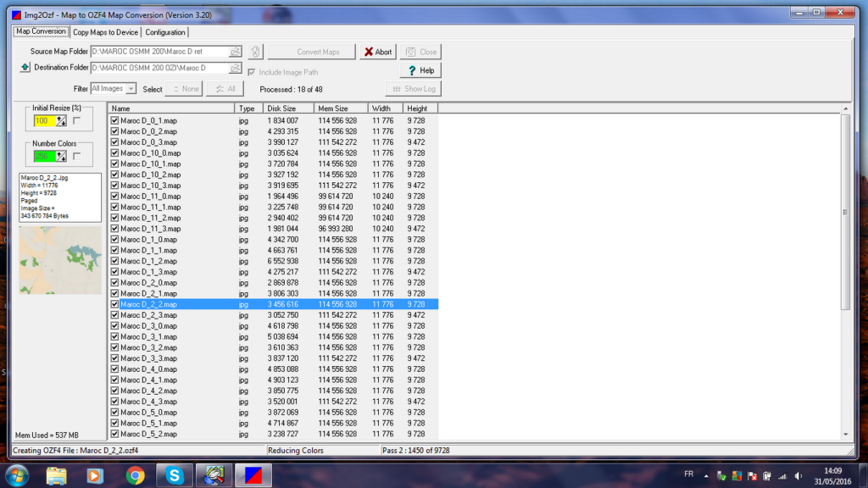Uncheck Maroc D_0_2.map checkbox
Screen dimensions: 868x488
[x=114, y=131]
